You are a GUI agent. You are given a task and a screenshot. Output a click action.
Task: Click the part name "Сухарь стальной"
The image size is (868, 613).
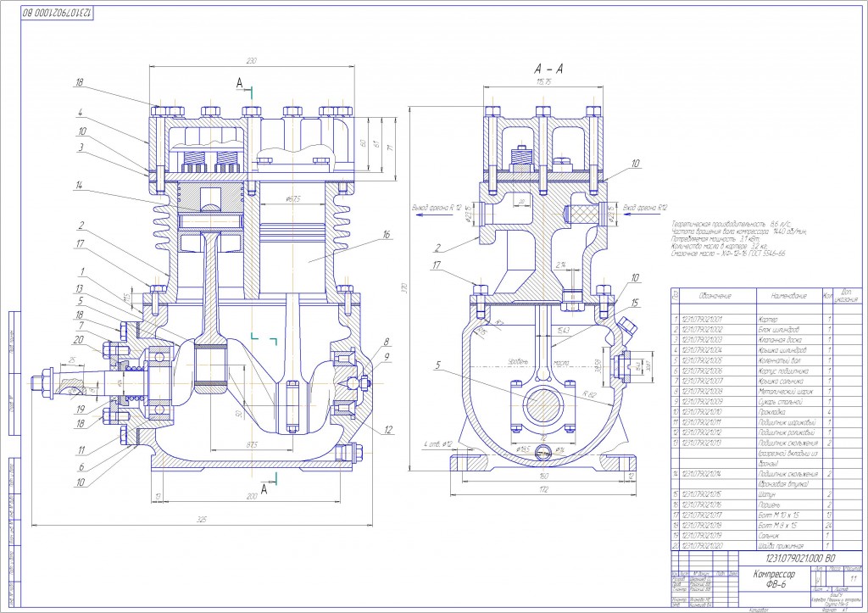[x=780, y=402]
